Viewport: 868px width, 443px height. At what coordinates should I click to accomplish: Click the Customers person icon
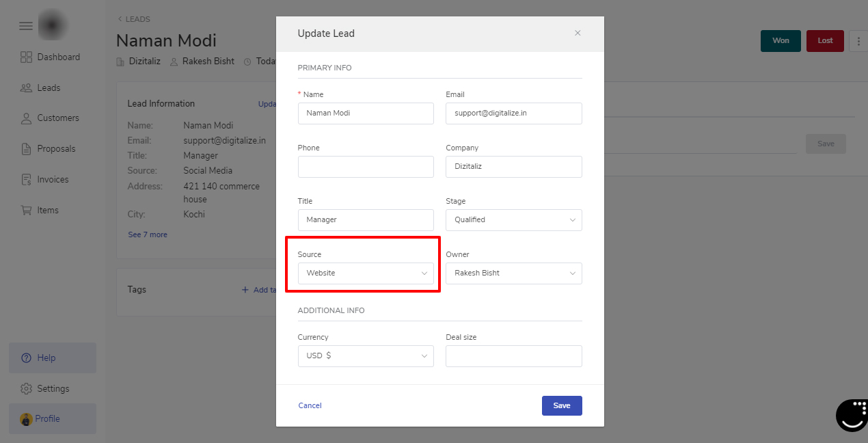pyautogui.click(x=27, y=118)
